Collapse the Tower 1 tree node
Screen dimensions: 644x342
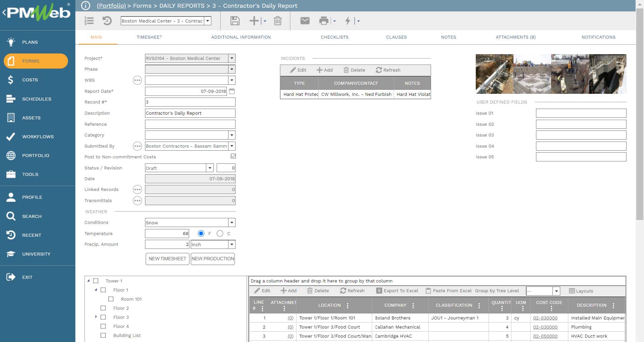pyautogui.click(x=88, y=280)
